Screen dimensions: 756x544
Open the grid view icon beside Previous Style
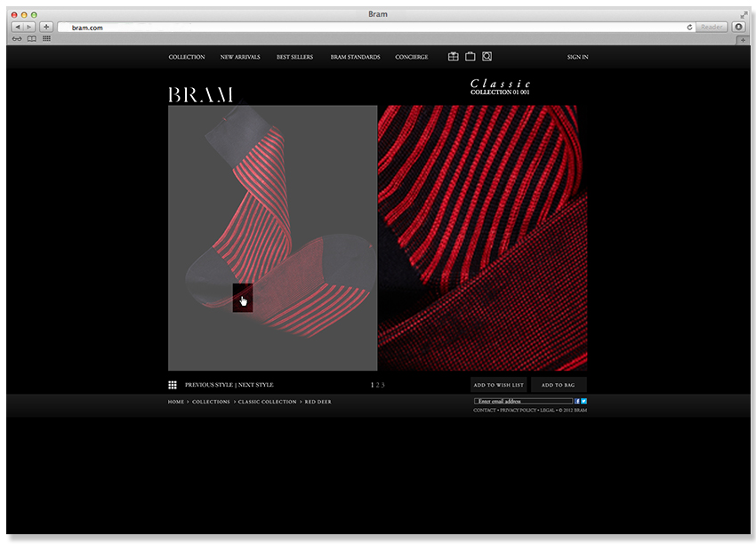173,385
